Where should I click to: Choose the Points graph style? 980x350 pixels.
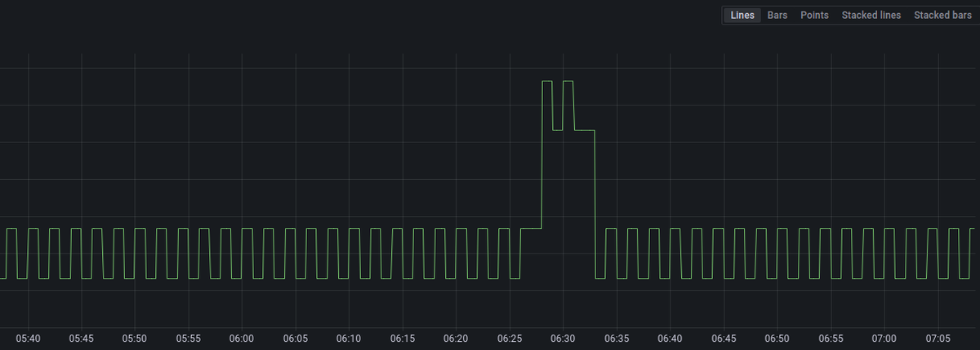pos(814,16)
